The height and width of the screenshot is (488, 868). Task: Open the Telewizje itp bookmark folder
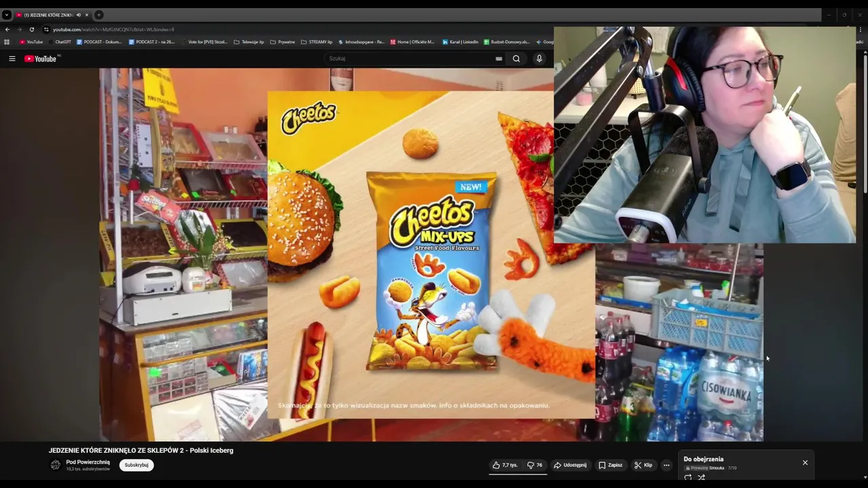pos(249,42)
